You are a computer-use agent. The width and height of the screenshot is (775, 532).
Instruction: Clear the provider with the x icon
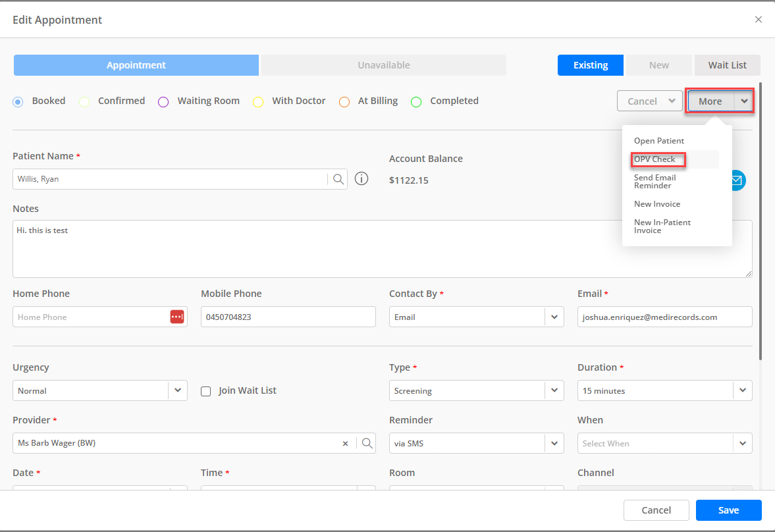tap(345, 444)
